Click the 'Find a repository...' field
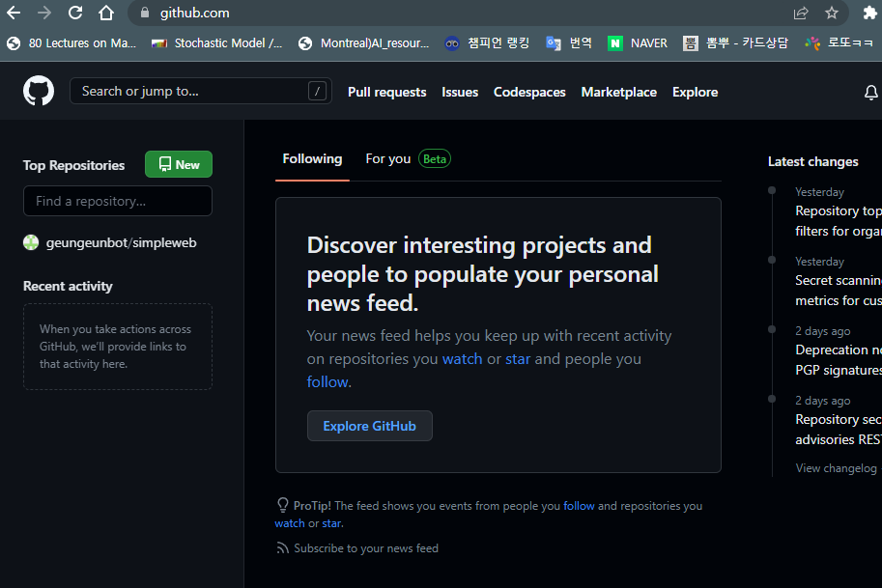 point(118,201)
